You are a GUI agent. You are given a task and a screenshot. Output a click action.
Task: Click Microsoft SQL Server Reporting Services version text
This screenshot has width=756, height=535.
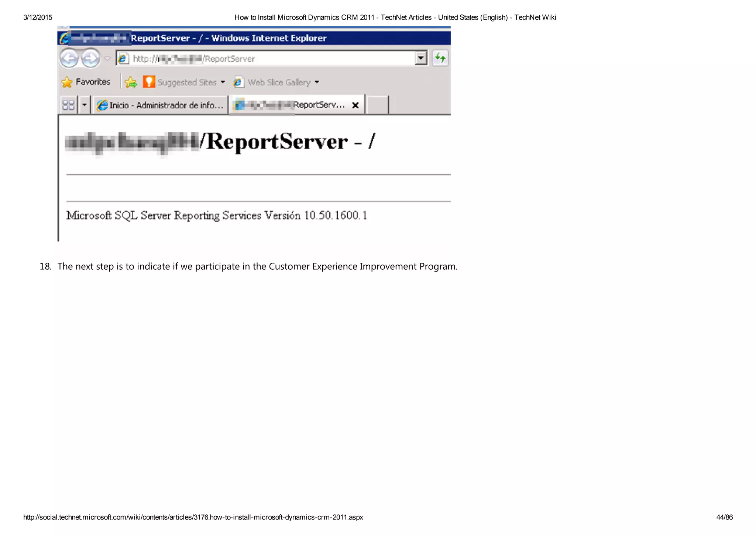pos(217,215)
